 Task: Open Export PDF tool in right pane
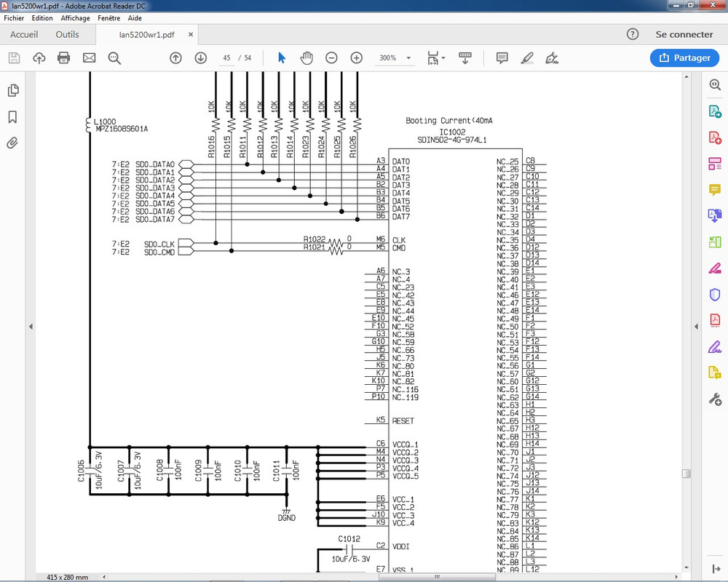(x=715, y=111)
